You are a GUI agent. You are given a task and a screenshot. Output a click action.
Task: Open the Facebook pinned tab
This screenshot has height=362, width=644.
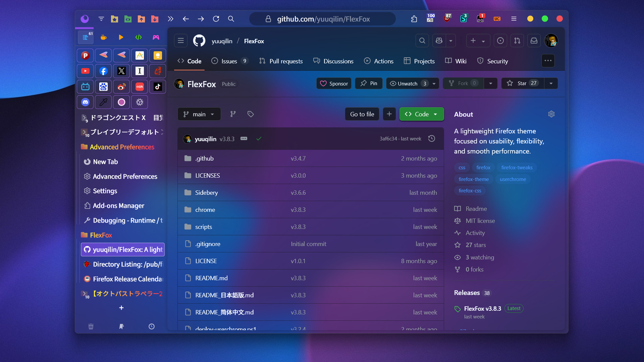tap(103, 71)
